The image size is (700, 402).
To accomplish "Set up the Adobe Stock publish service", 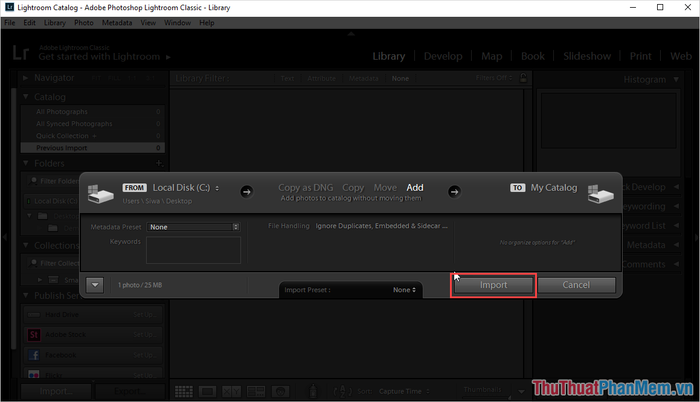I will tap(145, 335).
